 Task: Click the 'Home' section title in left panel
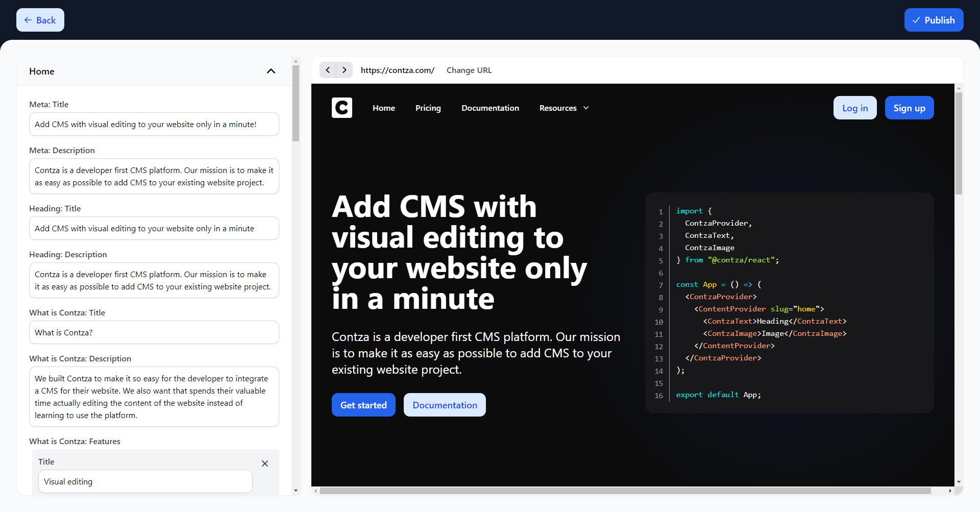[x=42, y=71]
